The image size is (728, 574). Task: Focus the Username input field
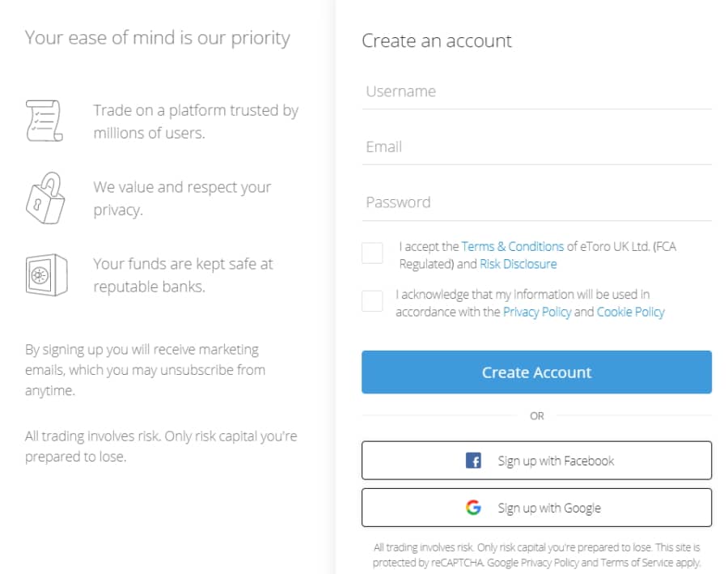[537, 92]
